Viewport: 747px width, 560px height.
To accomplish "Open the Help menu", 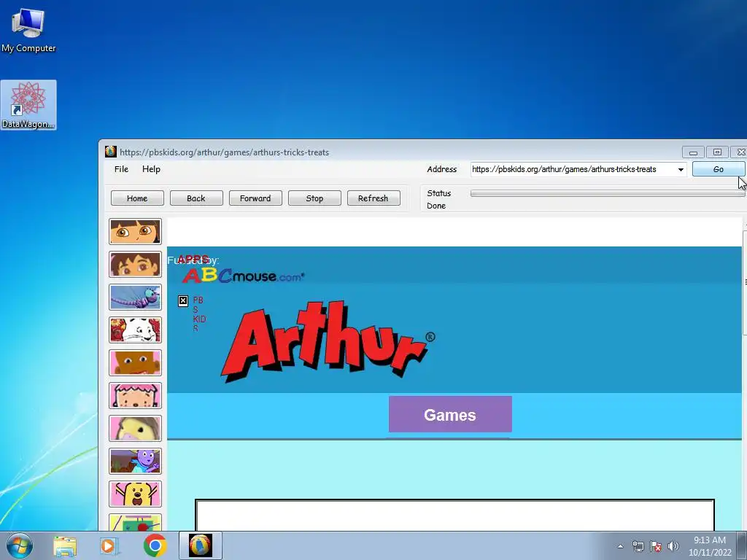I will tap(151, 169).
